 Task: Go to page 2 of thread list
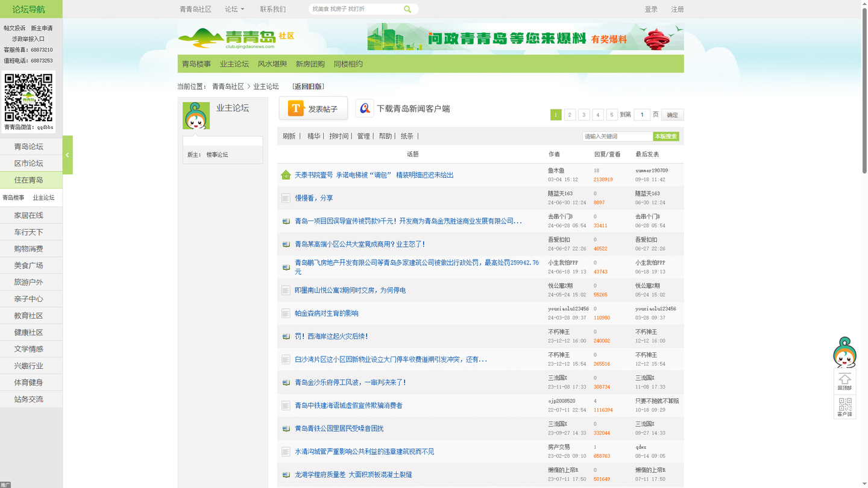pos(570,114)
